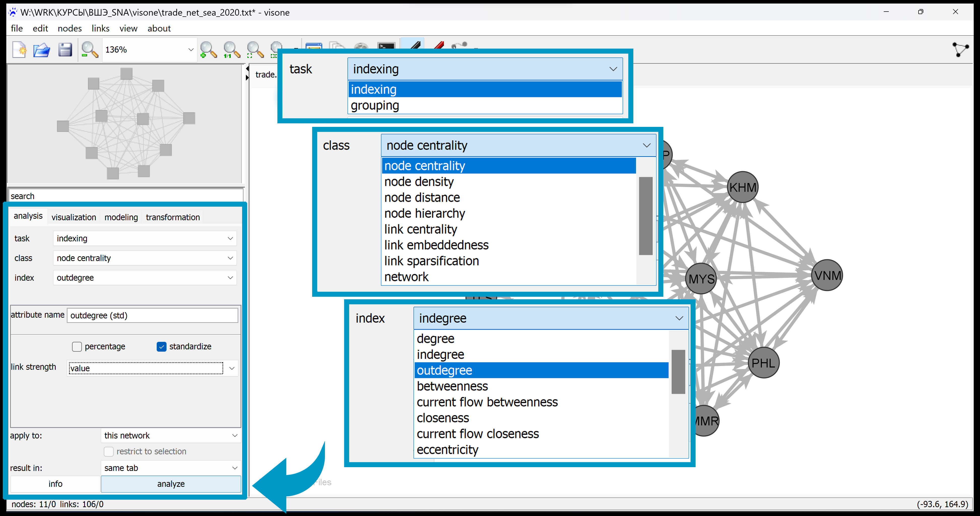Screen dimensions: 980x516
Task: Click the info button
Action: [55, 484]
